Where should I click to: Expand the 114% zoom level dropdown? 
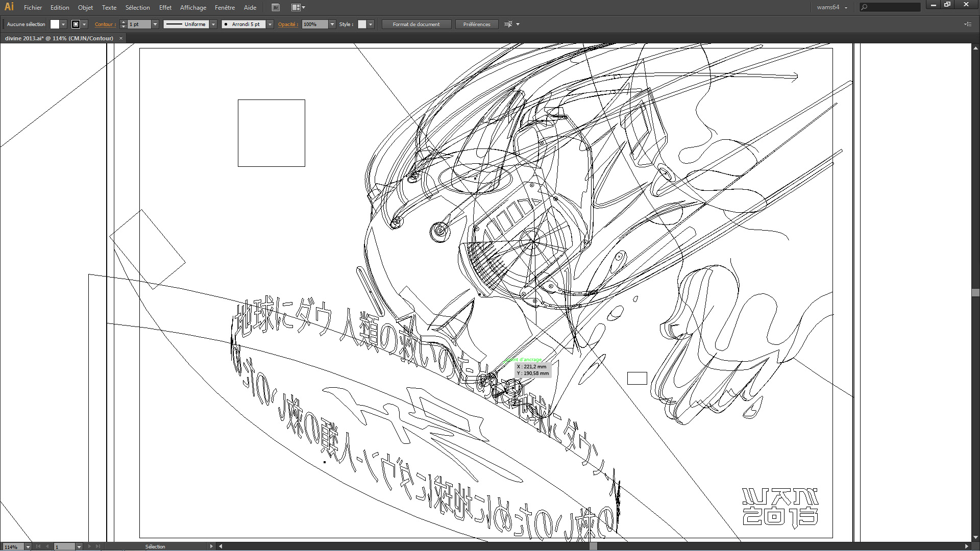[x=28, y=546]
